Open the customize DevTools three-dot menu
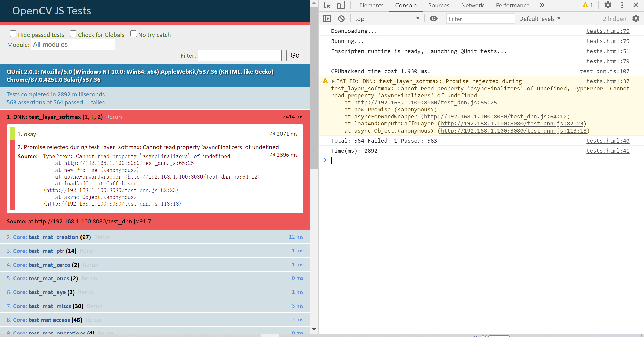The image size is (644, 337). tap(622, 5)
